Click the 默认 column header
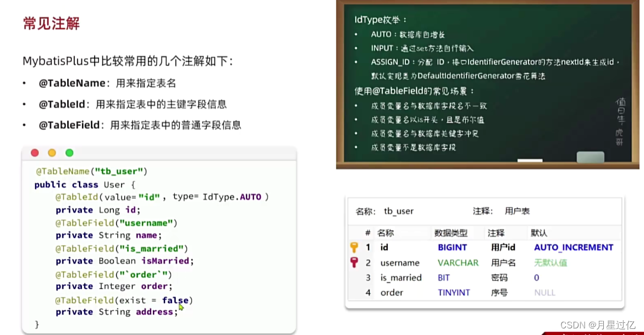The height and width of the screenshot is (335, 644). (539, 233)
